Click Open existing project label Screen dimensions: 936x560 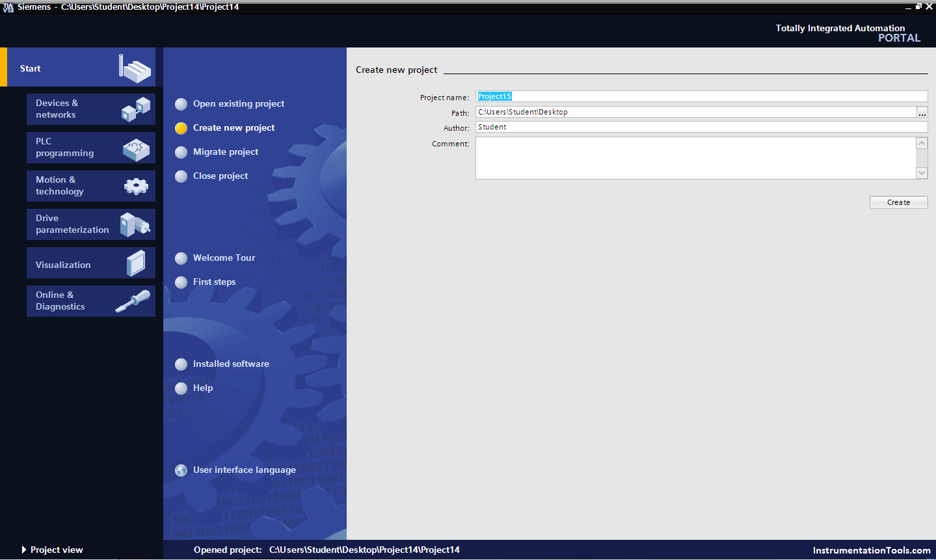[x=239, y=103]
